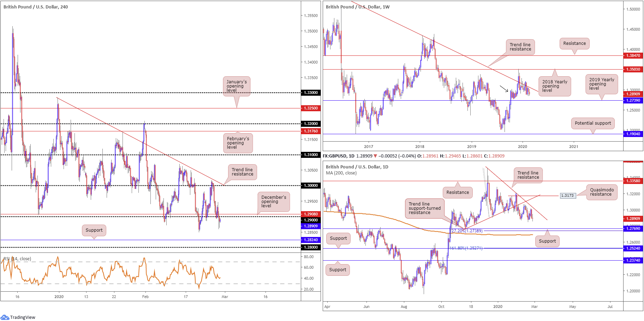This screenshot has width=644, height=321.
Task: Click the red 1.32500 price label
Action: pyautogui.click(x=311, y=108)
